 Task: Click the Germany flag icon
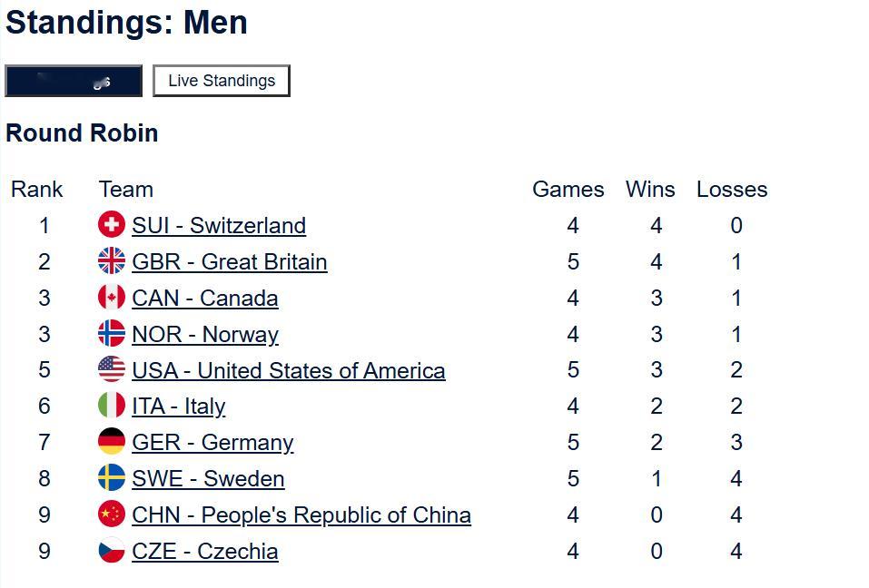tap(112, 442)
